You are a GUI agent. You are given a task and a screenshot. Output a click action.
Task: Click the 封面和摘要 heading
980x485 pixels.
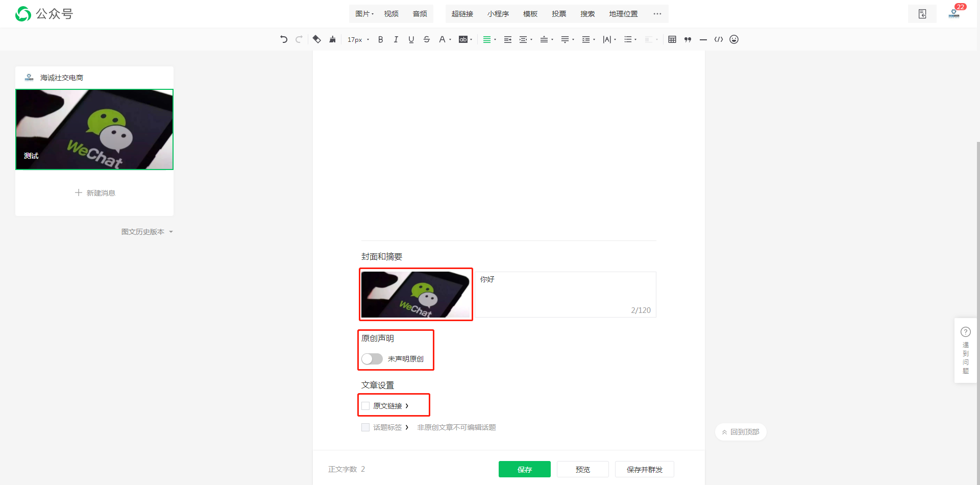(x=382, y=256)
